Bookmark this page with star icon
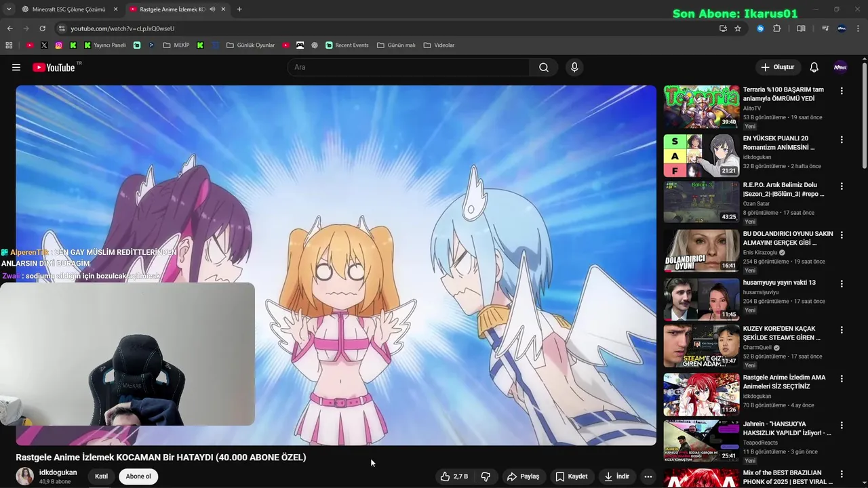The height and width of the screenshot is (488, 868). [x=738, y=28]
